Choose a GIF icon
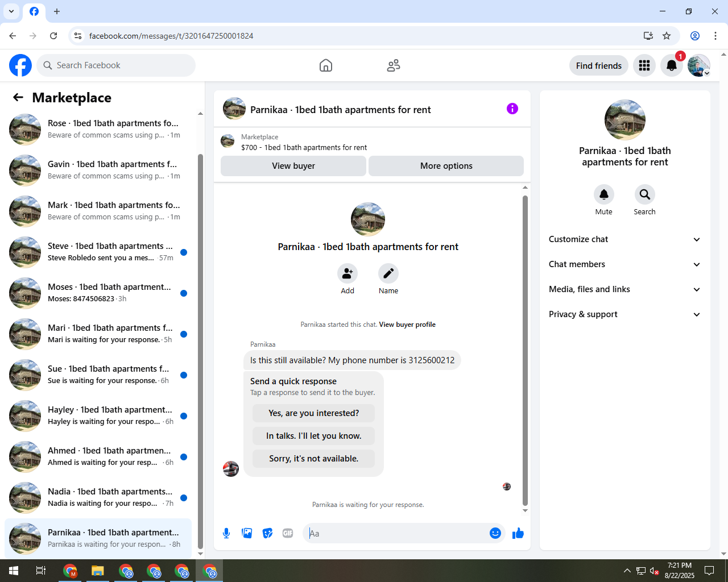The width and height of the screenshot is (728, 582). coord(288,533)
